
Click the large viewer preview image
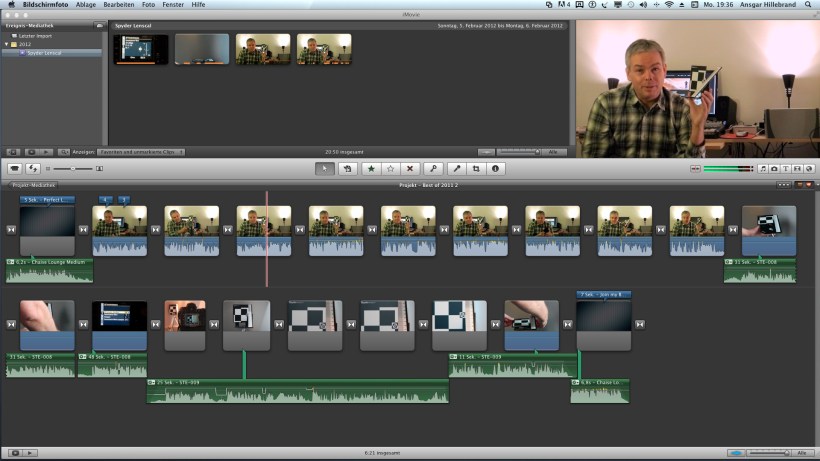698,89
